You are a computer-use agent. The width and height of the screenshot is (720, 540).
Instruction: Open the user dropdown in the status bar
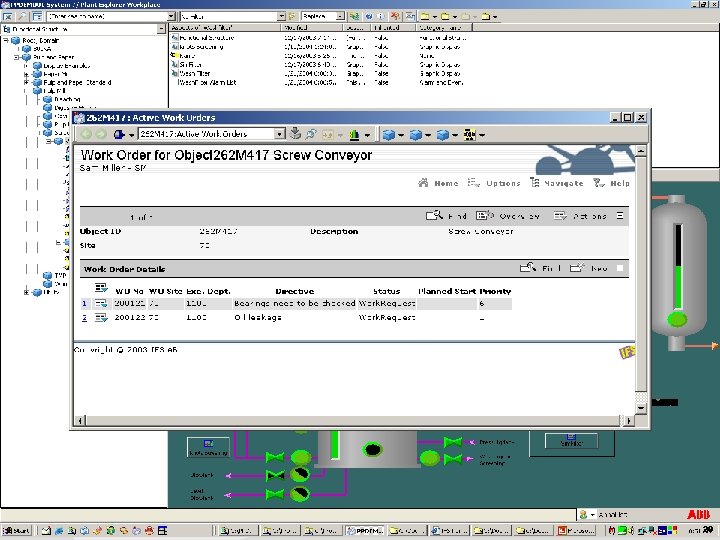593,515
